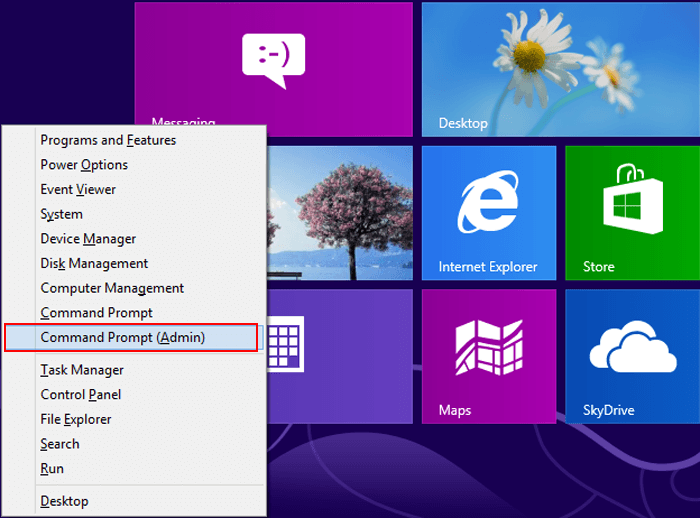This screenshot has width=700, height=518.
Task: Open the SkyDrive cloud icon
Action: pos(633,347)
